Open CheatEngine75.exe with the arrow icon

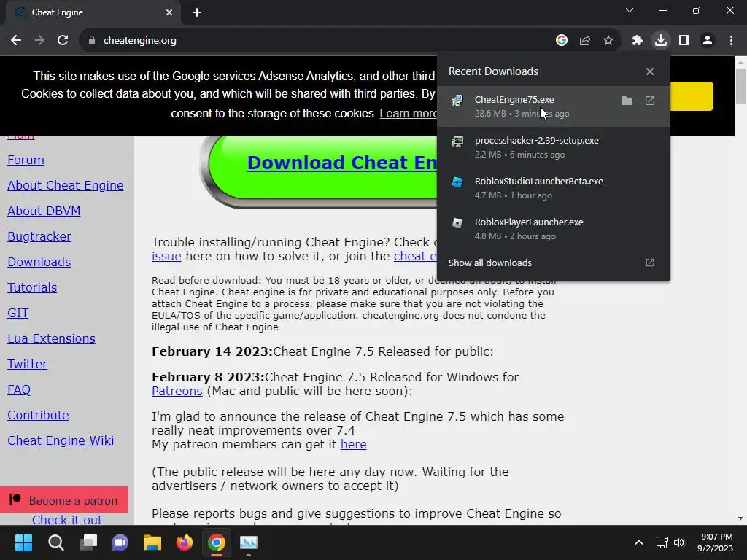click(x=650, y=101)
